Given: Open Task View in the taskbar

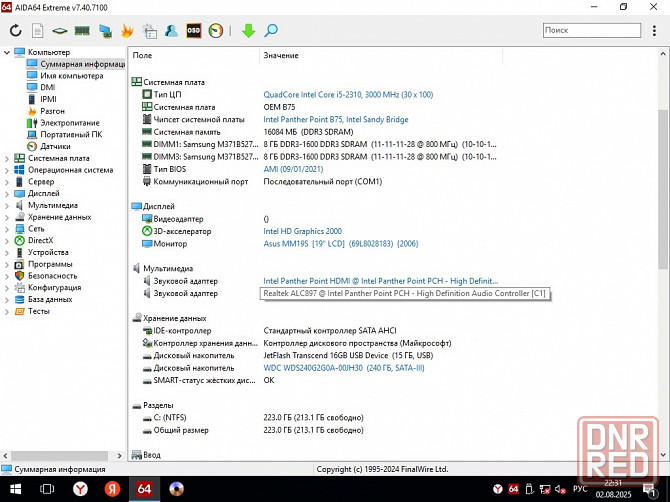Looking at the screenshot, I should (47, 489).
